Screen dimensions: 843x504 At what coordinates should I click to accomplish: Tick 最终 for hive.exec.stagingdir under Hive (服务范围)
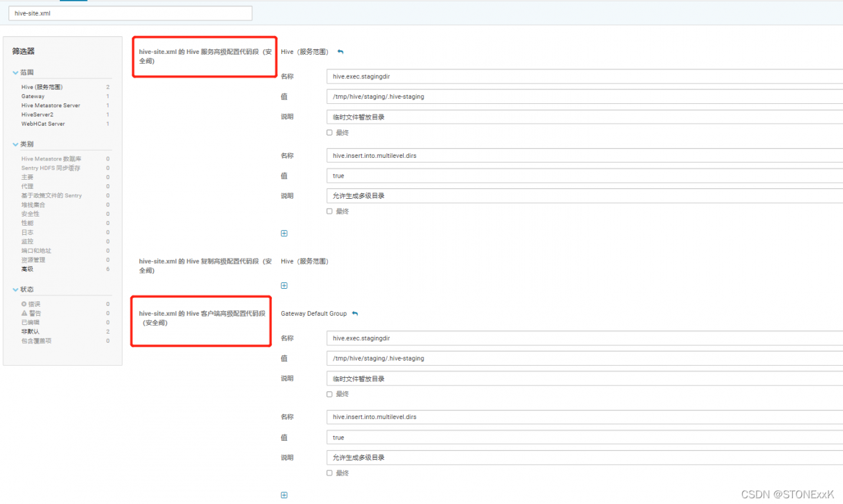tap(329, 132)
